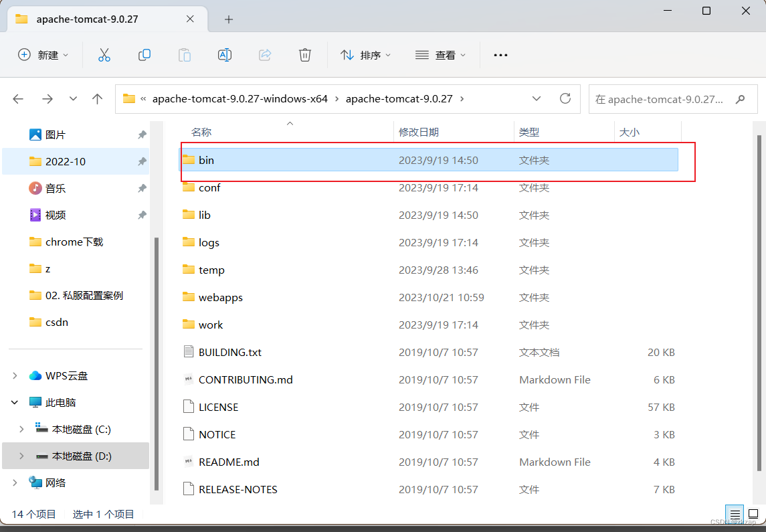The height and width of the screenshot is (532, 766).
Task: Switch to details view icon in status bar
Action: pos(735,515)
